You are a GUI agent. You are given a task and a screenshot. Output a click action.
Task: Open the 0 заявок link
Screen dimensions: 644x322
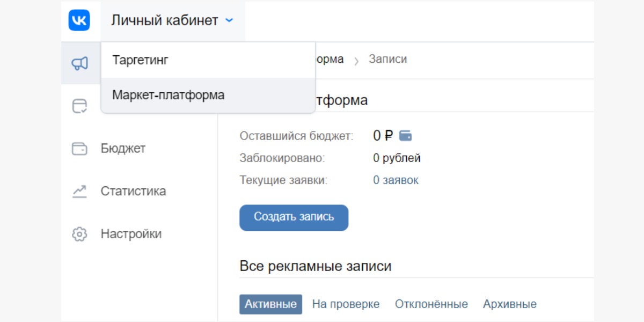[x=396, y=180]
